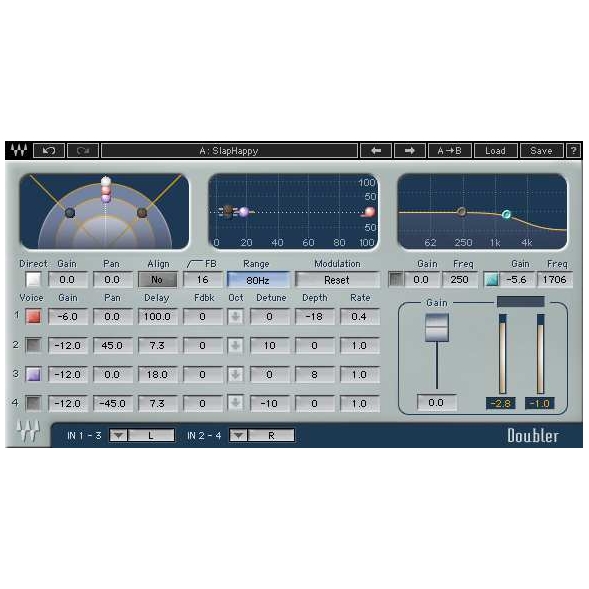The image size is (589, 589).
Task: Click the output Gain fader handle
Action: (436, 328)
